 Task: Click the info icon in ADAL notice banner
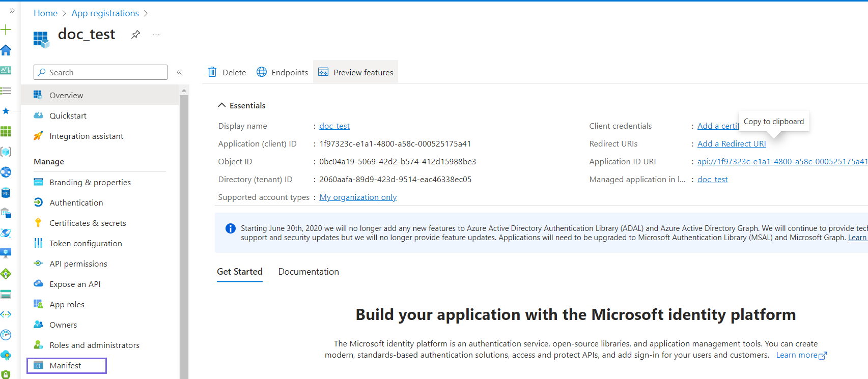coord(230,228)
